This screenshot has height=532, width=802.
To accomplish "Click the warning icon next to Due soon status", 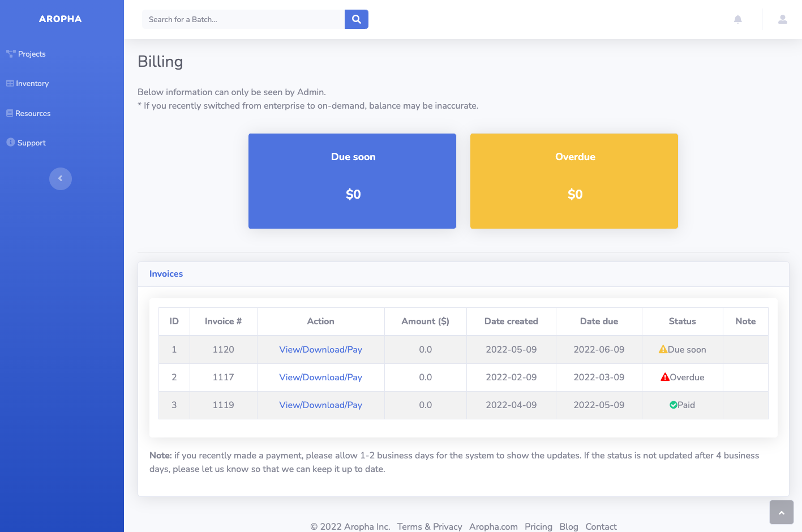I will [x=663, y=349].
